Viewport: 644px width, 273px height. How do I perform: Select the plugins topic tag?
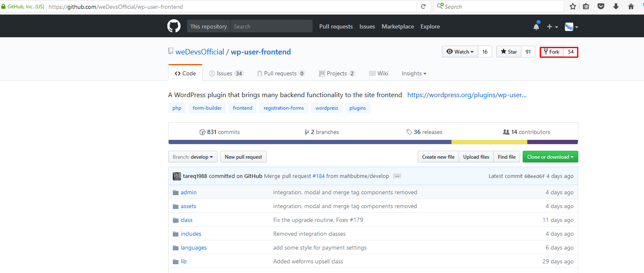[357, 108]
